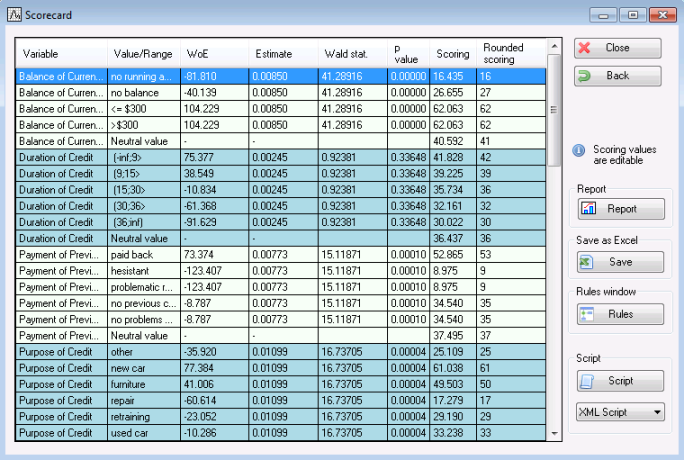Click scoring value 36.437 in Duration Neutral row
Screen dimensions: 684x460
pos(453,239)
